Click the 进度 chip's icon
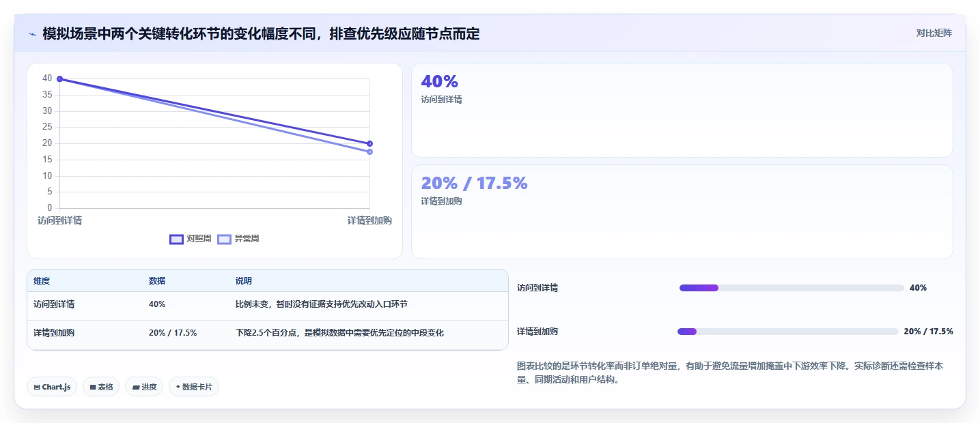980x423 pixels. [x=136, y=387]
